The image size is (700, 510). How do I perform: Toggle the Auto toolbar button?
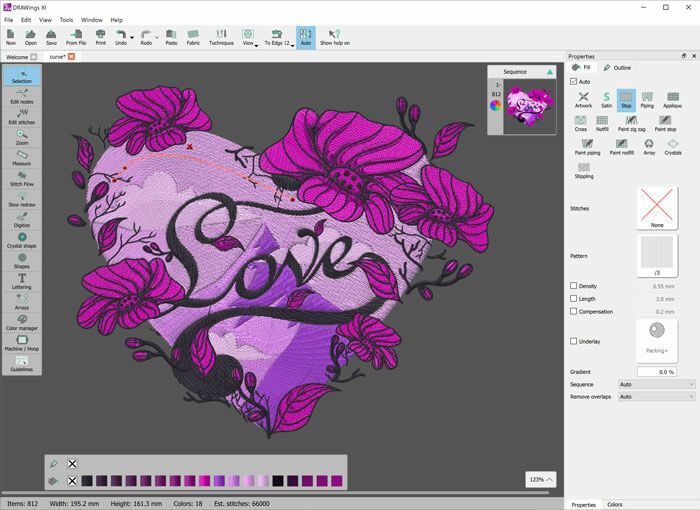tap(306, 38)
